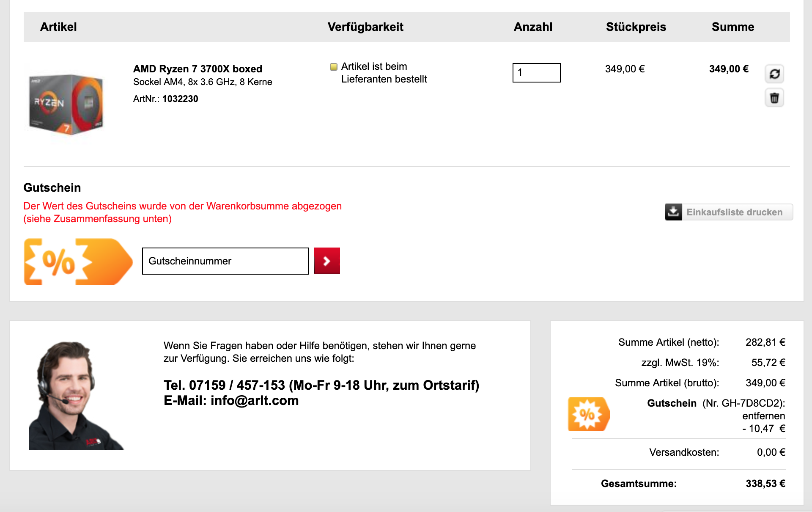Click the refresh quantity icon
This screenshot has height=512, width=812.
click(x=774, y=74)
